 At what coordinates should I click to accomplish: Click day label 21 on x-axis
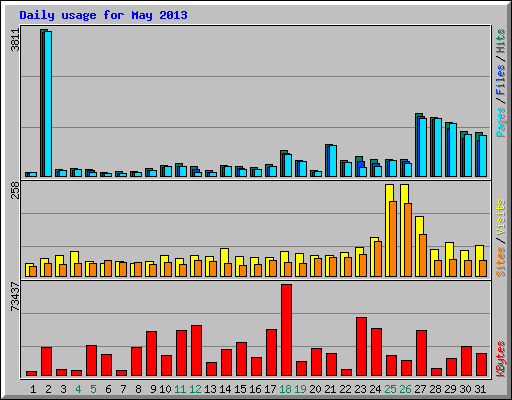[x=330, y=389]
